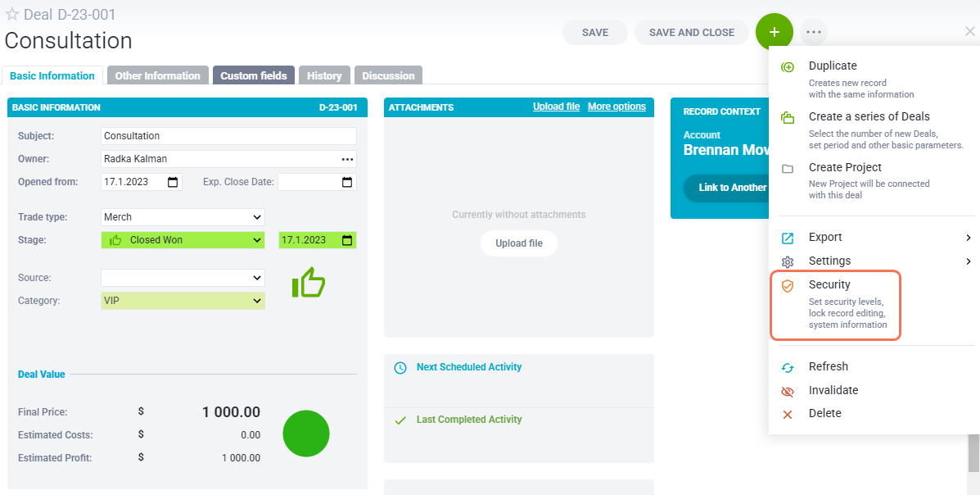Open the Discussion tab
The image size is (980, 495).
[388, 75]
